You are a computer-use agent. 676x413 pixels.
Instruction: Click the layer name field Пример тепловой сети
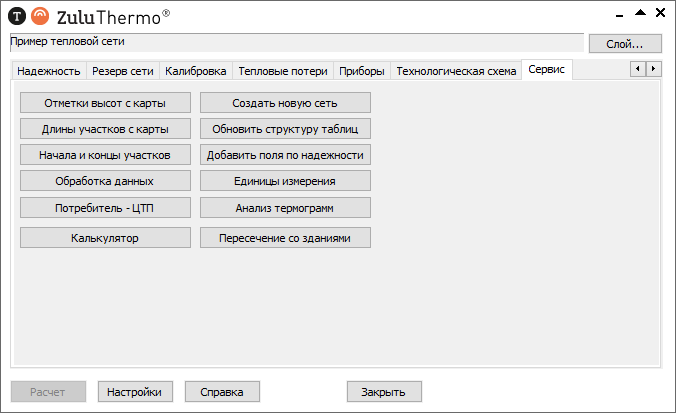coord(295,42)
